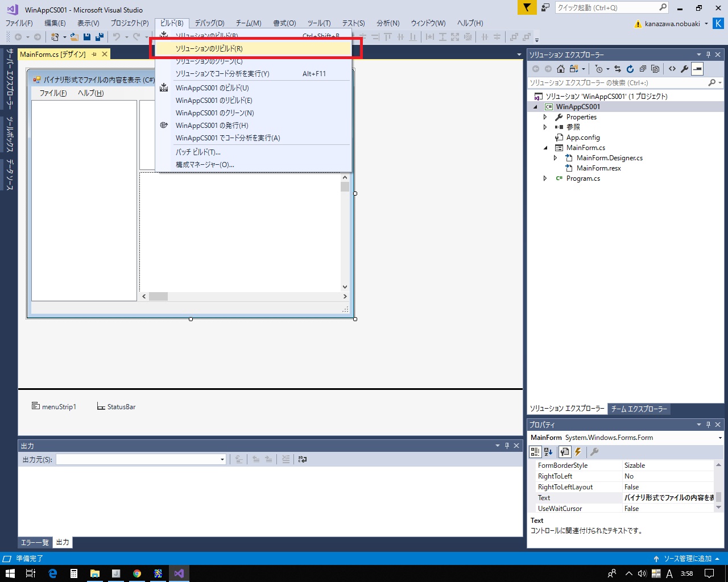Click Property Pages wrench in Properties window

tap(594, 452)
